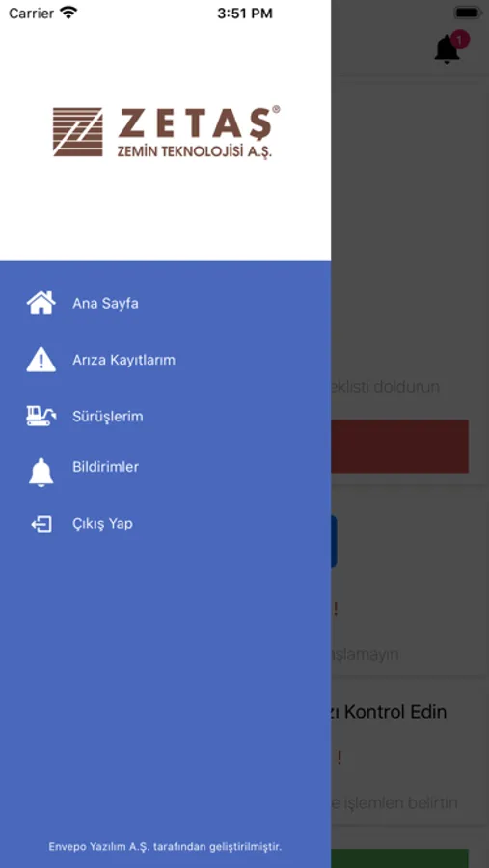Click the ZETAŞ Zemin Teknolojisi logo
The width and height of the screenshot is (489, 868).
pyautogui.click(x=166, y=132)
